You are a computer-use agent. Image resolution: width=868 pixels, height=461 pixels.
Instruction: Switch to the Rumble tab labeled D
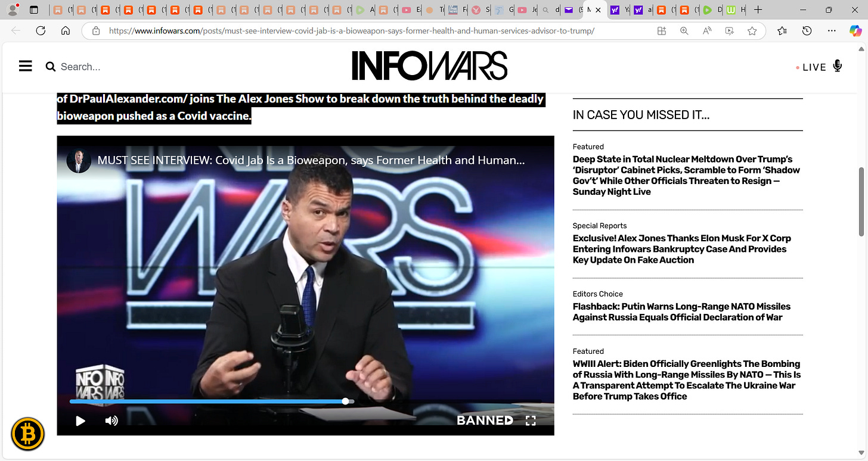coord(712,10)
